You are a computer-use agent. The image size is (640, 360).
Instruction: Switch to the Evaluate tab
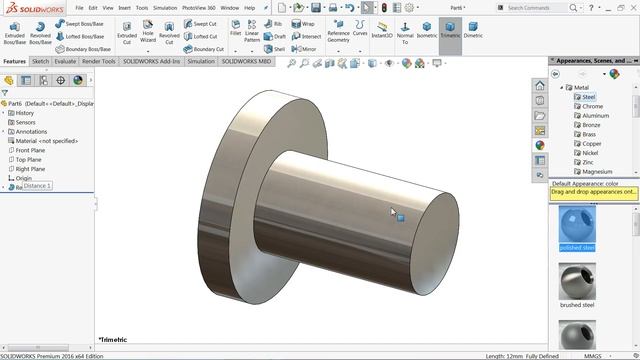coord(65,61)
